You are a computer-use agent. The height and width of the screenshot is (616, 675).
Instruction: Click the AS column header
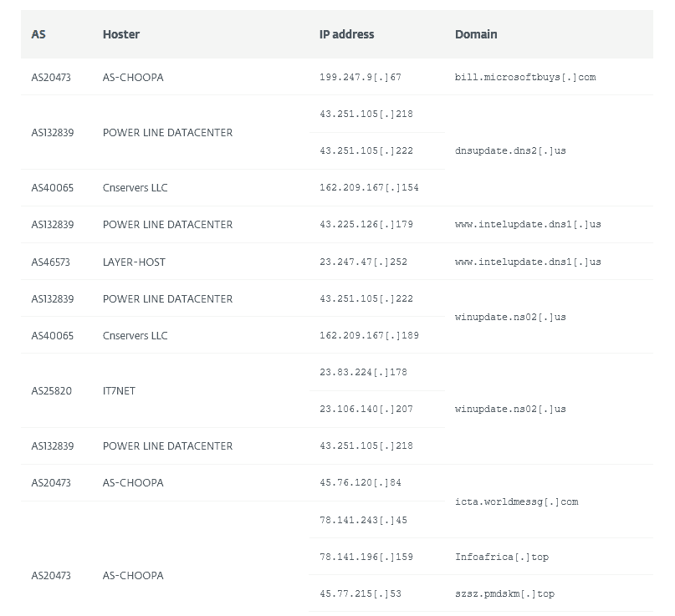coord(38,34)
